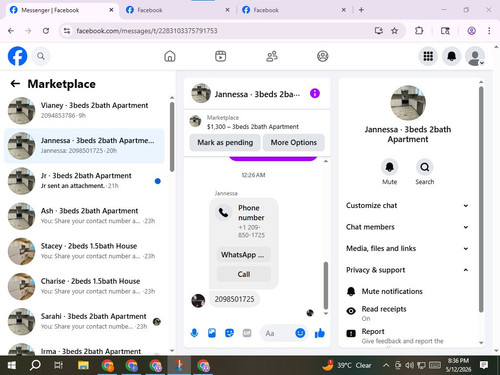Bookmark this page with star icon
Screen dimensions: 500x375
pyautogui.click(x=394, y=31)
